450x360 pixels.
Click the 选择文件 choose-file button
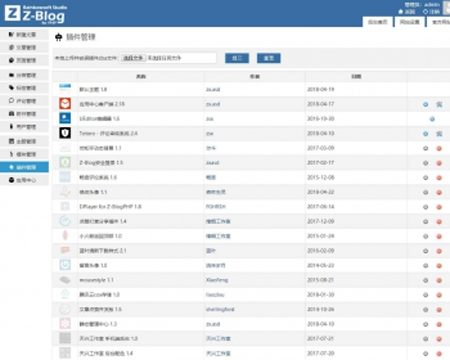(x=133, y=58)
